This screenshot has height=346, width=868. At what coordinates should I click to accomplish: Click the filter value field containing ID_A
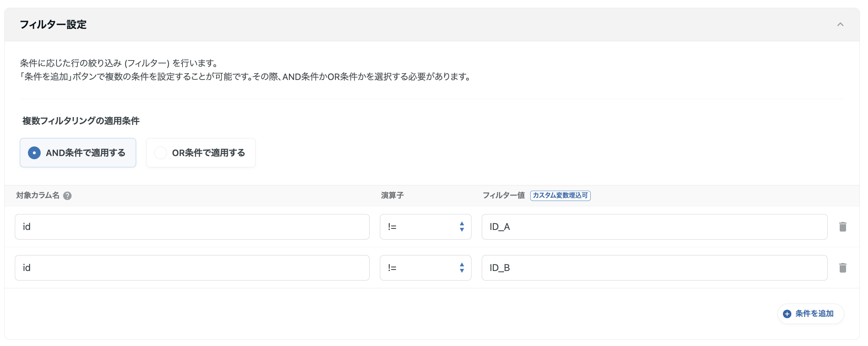[x=654, y=227]
